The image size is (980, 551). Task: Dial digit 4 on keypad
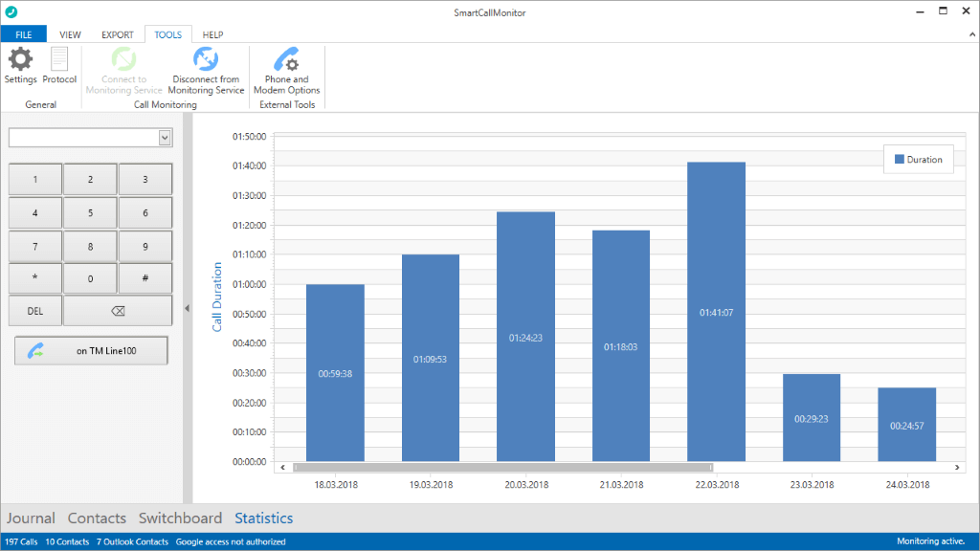tap(35, 212)
